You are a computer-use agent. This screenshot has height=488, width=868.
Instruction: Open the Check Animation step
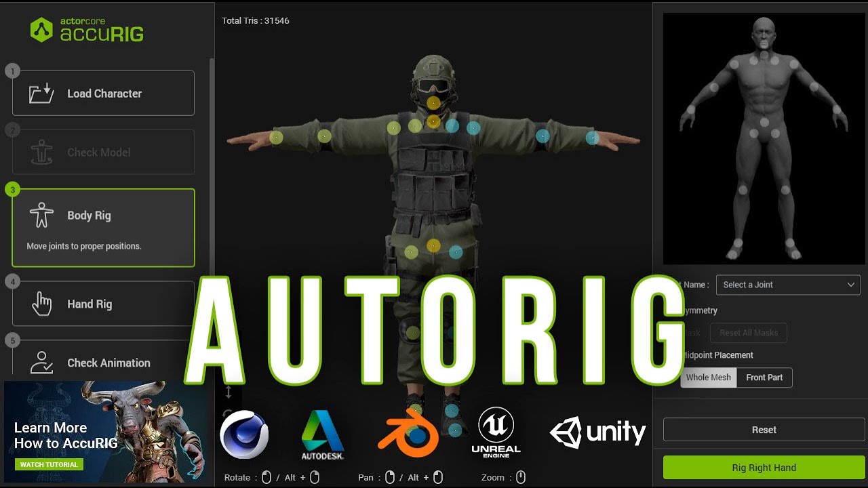tap(103, 360)
